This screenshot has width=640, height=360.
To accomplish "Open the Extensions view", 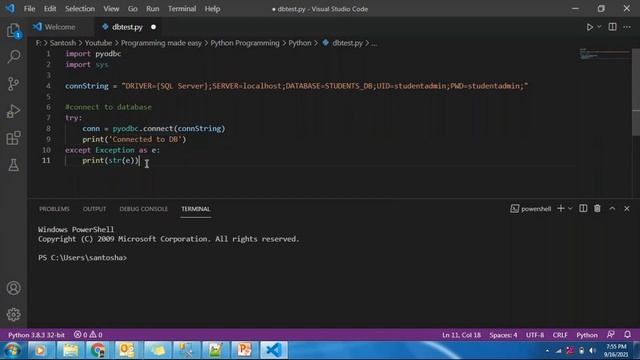I will (13, 138).
